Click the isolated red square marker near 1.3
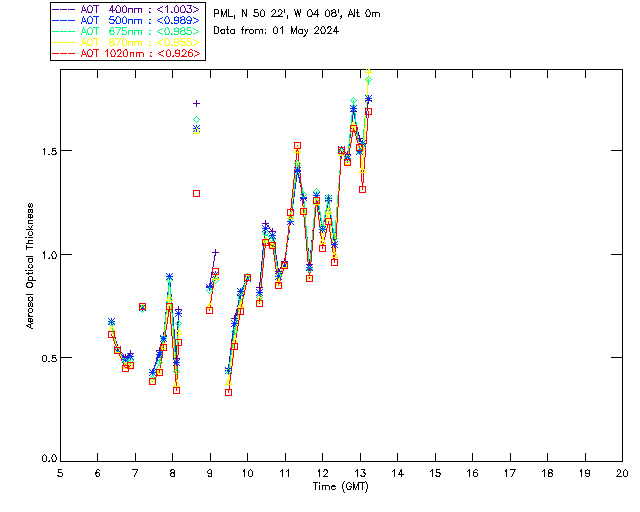Screen dimensions: 640x512 click(197, 193)
